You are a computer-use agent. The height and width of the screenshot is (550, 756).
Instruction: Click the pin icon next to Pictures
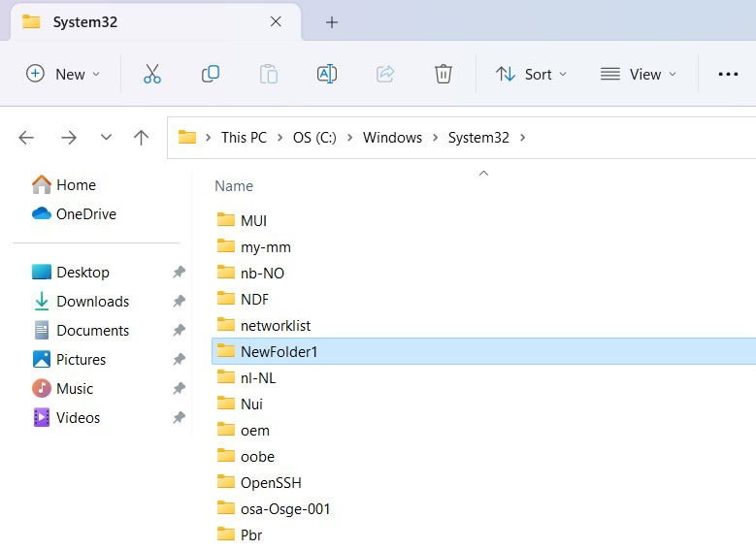coord(179,359)
